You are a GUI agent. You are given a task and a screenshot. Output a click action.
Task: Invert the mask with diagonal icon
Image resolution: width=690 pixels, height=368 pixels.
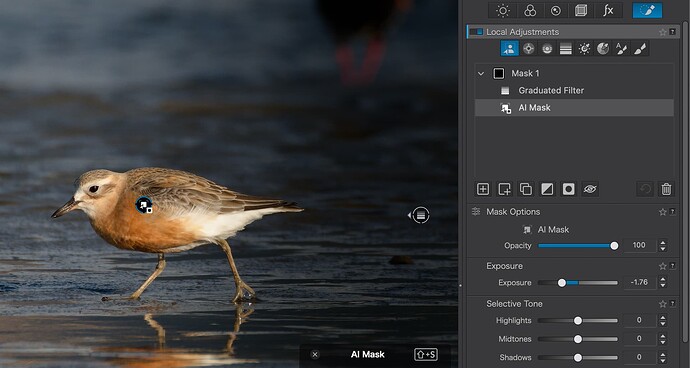[x=547, y=189]
